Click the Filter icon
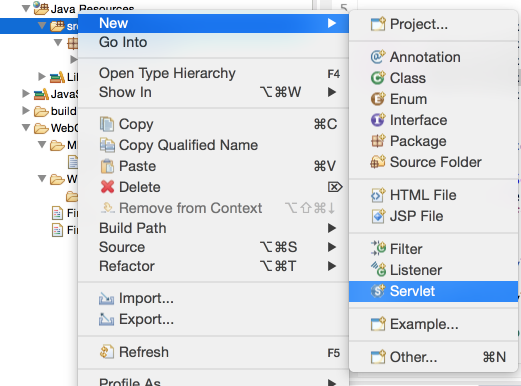The width and height of the screenshot is (521, 386). 378,249
